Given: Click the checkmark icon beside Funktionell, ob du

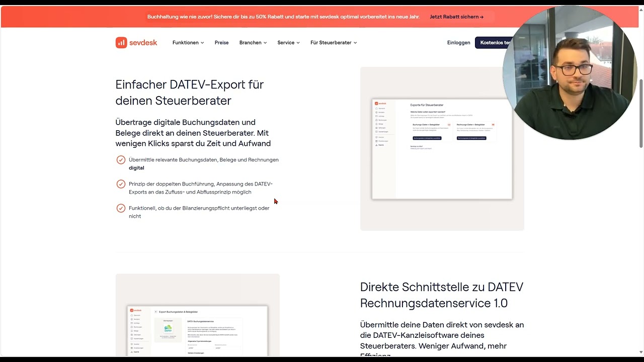Looking at the screenshot, I should (121, 208).
